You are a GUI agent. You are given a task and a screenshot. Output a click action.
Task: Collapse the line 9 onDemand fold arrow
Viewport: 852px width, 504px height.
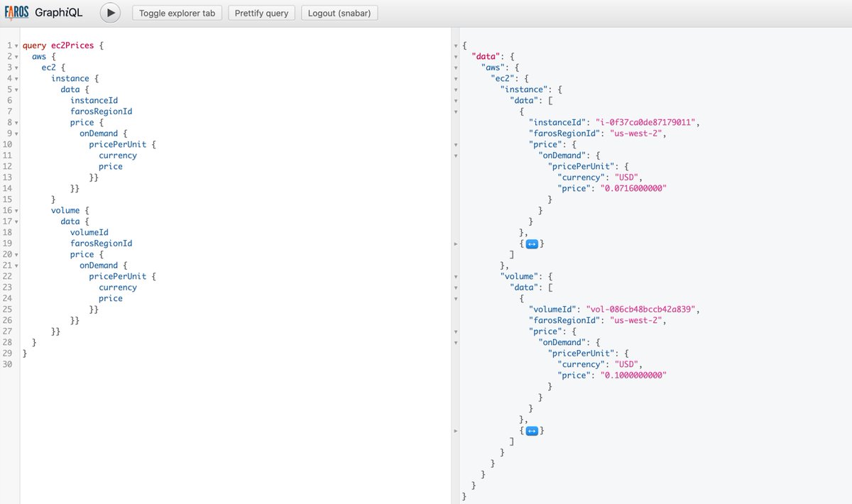(x=16, y=134)
